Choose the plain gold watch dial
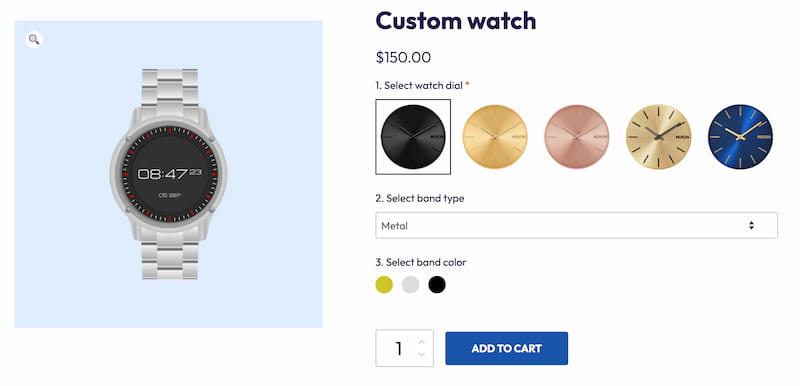 495,137
